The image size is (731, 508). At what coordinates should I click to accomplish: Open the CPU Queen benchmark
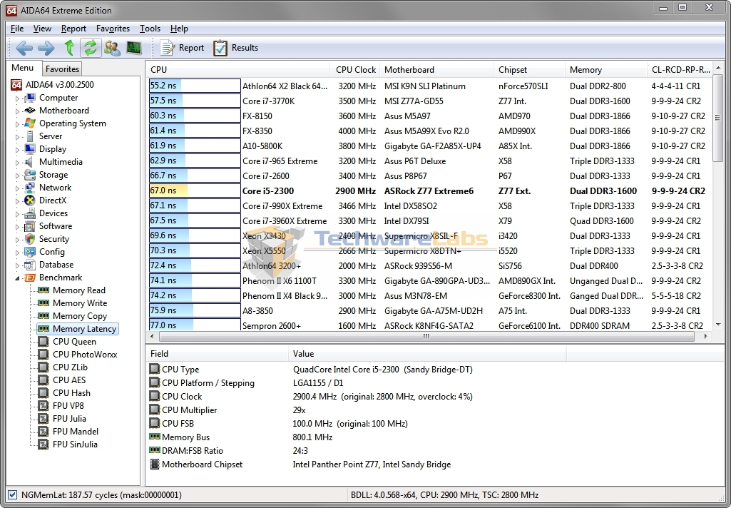click(x=67, y=342)
